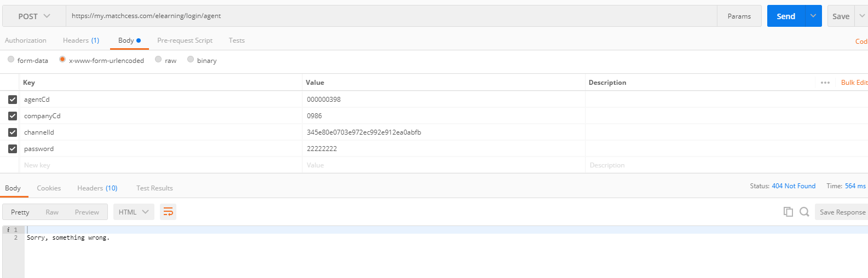868x278 pixels.
Task: Uncheck the agentCd parameter checkbox
Action: click(x=13, y=100)
